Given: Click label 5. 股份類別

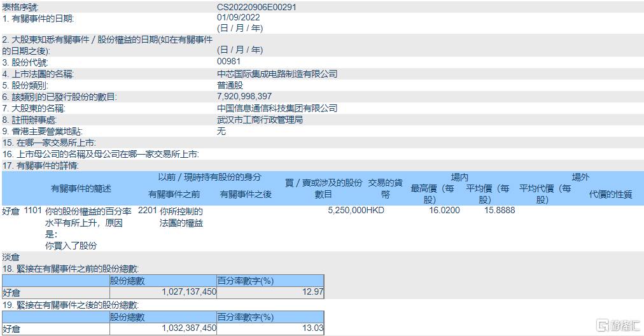Looking at the screenshot, I should [25, 86].
